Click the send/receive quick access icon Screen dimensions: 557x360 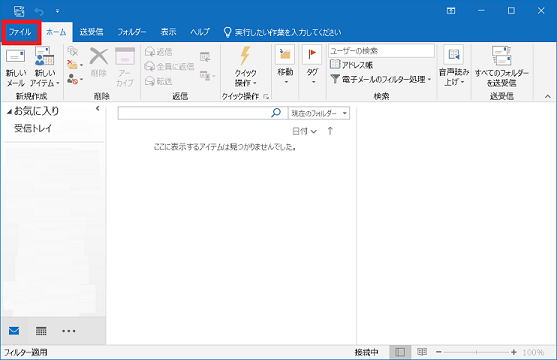point(19,11)
